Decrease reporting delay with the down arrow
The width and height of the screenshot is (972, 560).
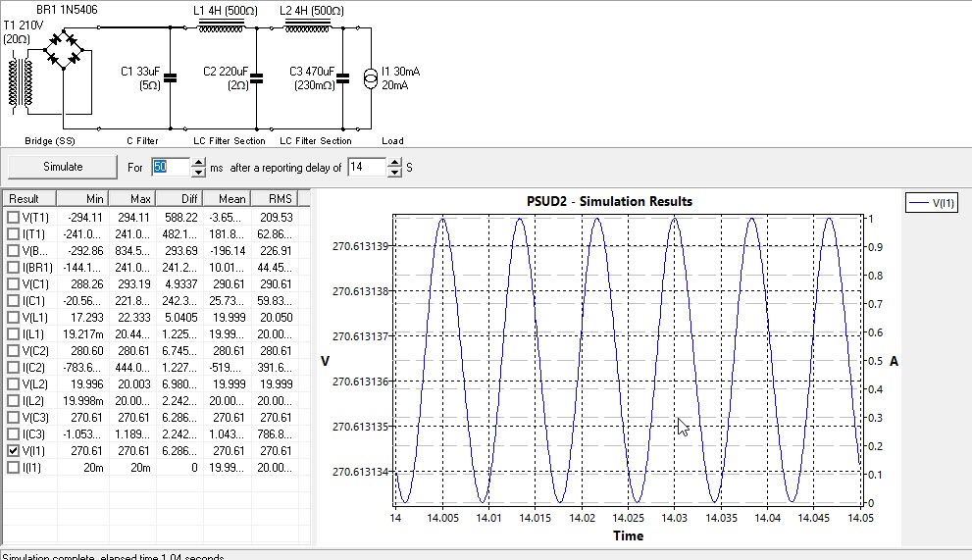point(395,173)
